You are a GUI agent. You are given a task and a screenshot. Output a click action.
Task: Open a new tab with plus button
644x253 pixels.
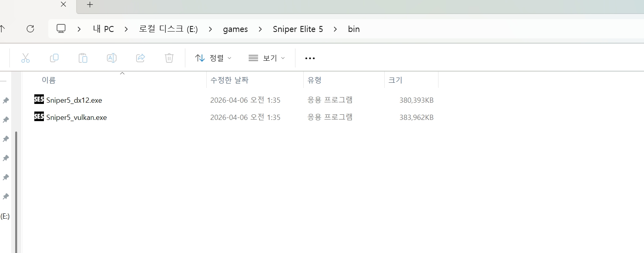pyautogui.click(x=90, y=5)
